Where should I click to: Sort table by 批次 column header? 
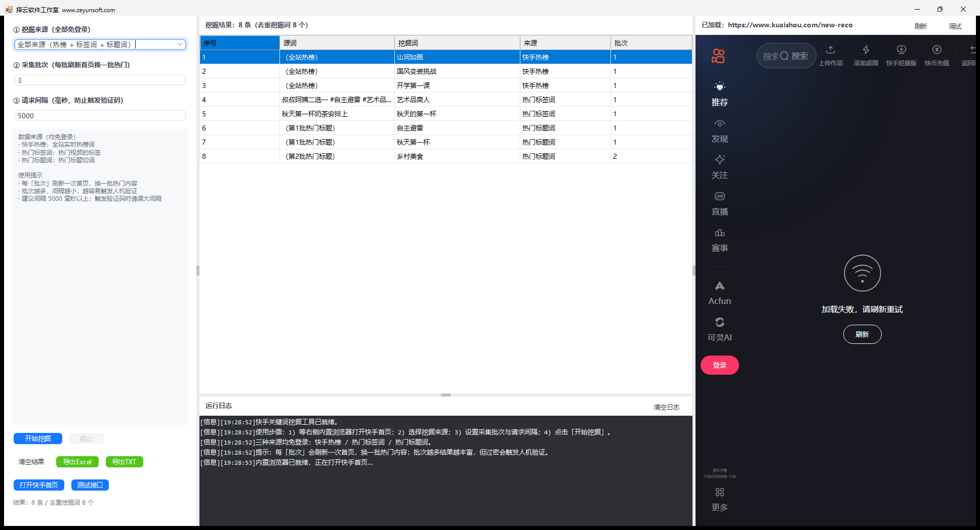click(x=651, y=43)
